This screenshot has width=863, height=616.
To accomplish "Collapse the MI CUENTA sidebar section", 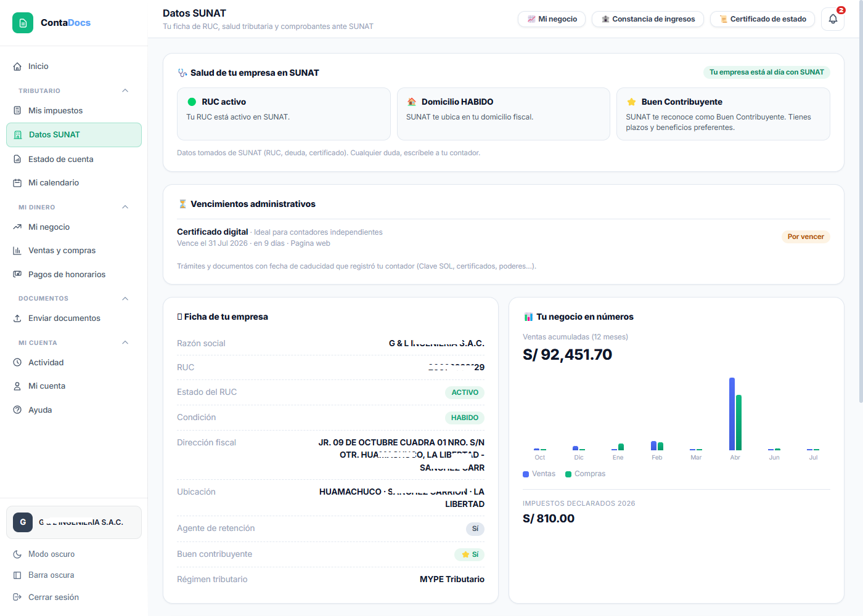I will click(x=125, y=342).
